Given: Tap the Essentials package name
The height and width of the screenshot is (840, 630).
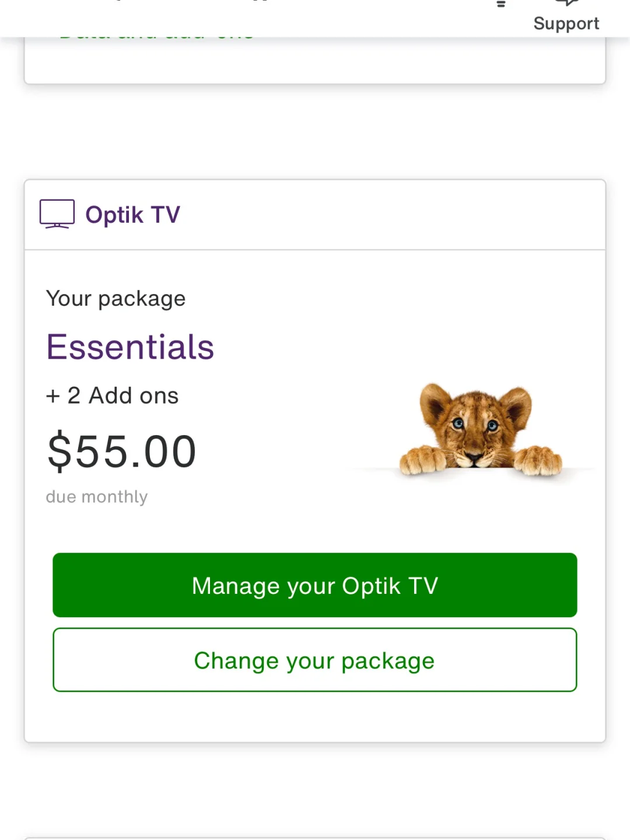Looking at the screenshot, I should click(x=130, y=347).
